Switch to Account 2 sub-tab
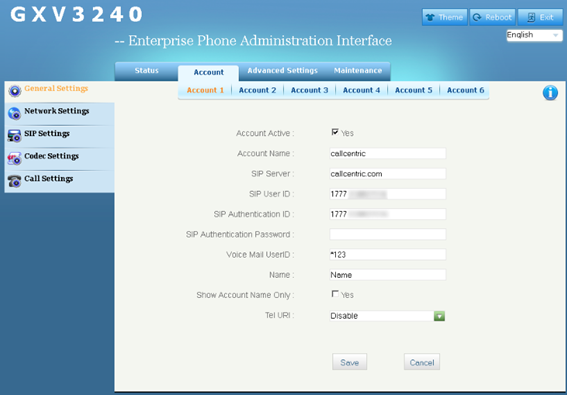Viewport: 567px width, 395px height. 257,90
